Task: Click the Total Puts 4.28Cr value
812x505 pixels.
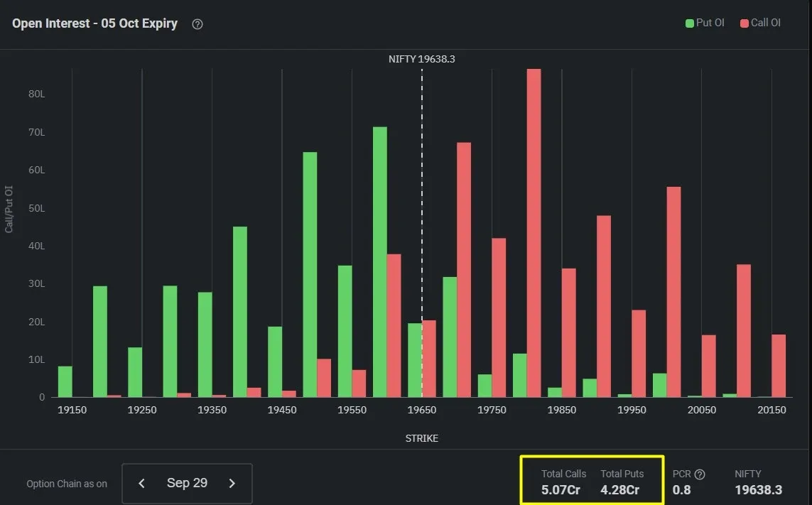Action: click(x=620, y=490)
